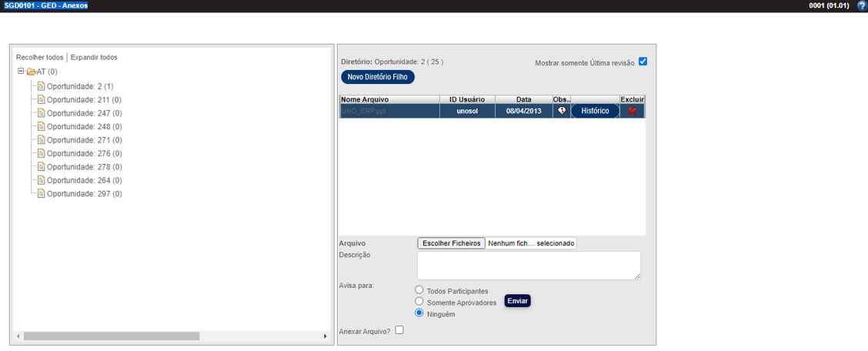Click the AT open folder icon

coord(32,72)
